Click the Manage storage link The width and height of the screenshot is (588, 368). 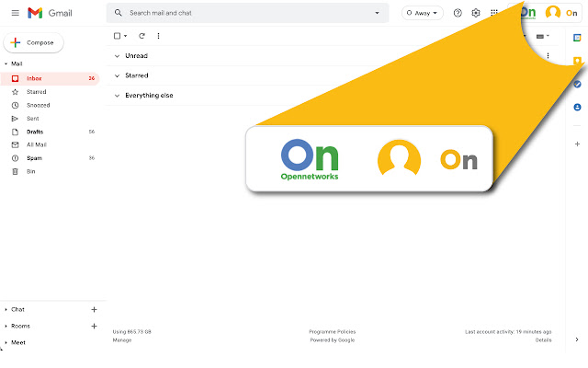tap(122, 340)
